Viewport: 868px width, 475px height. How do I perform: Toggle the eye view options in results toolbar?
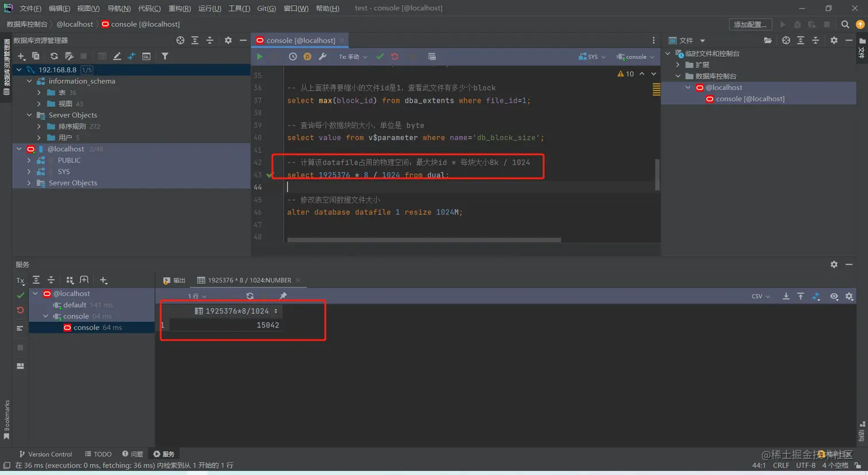click(x=834, y=297)
